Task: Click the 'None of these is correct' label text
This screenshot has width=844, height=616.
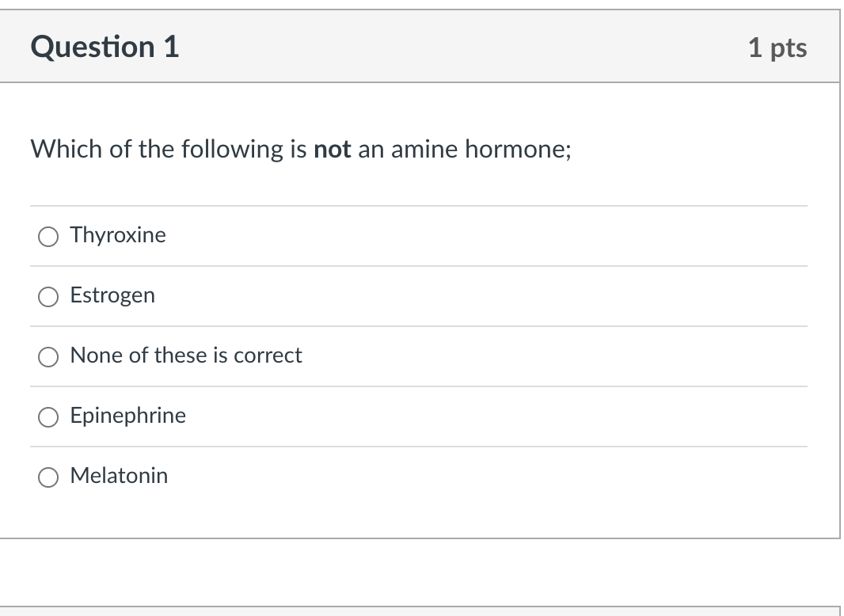Action: tap(186, 356)
